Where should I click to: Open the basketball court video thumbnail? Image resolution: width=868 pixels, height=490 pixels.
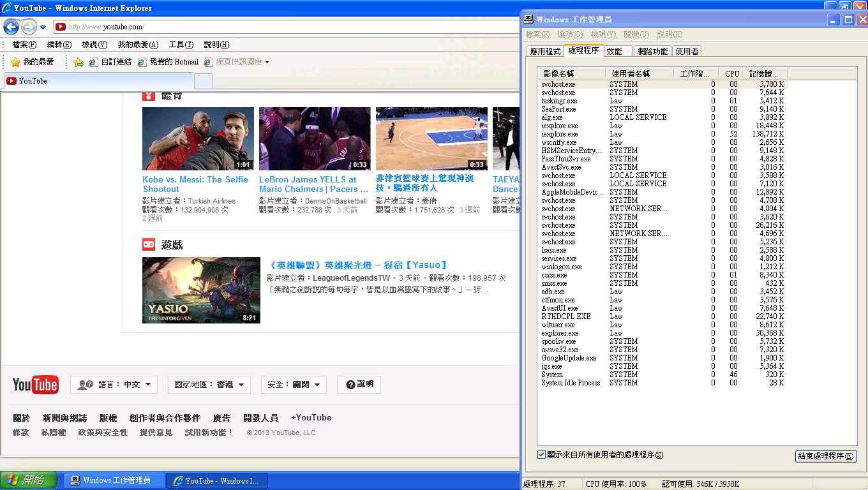tap(431, 138)
